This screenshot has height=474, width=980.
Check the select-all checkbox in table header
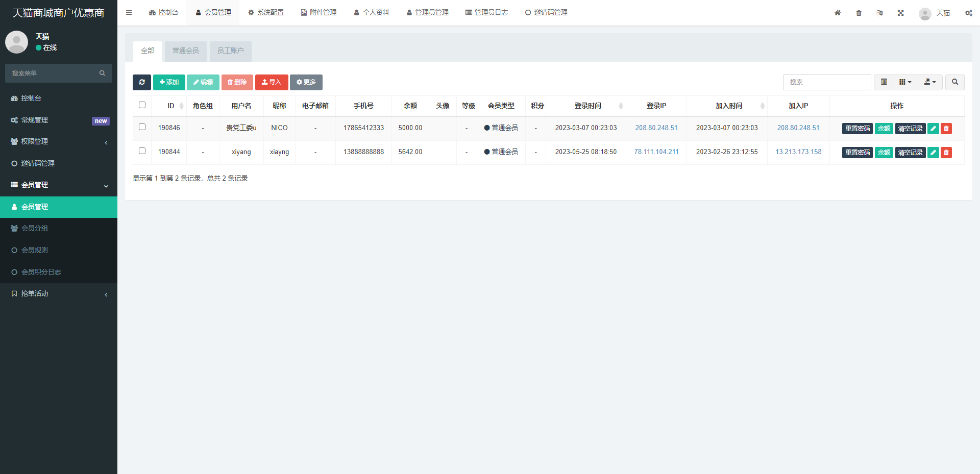[x=142, y=105]
